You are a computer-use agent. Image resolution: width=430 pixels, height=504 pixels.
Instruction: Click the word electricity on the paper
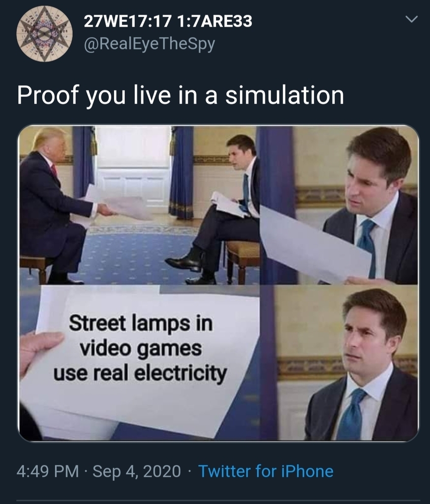coord(180,374)
